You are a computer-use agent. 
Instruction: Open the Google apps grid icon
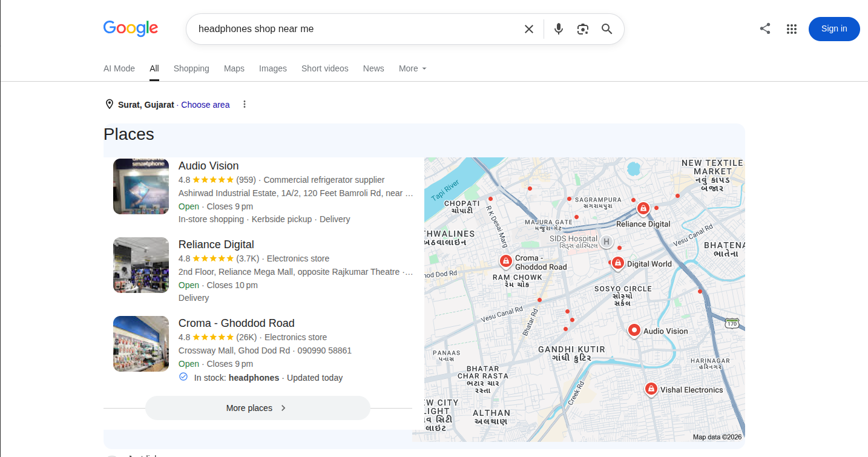coord(792,29)
